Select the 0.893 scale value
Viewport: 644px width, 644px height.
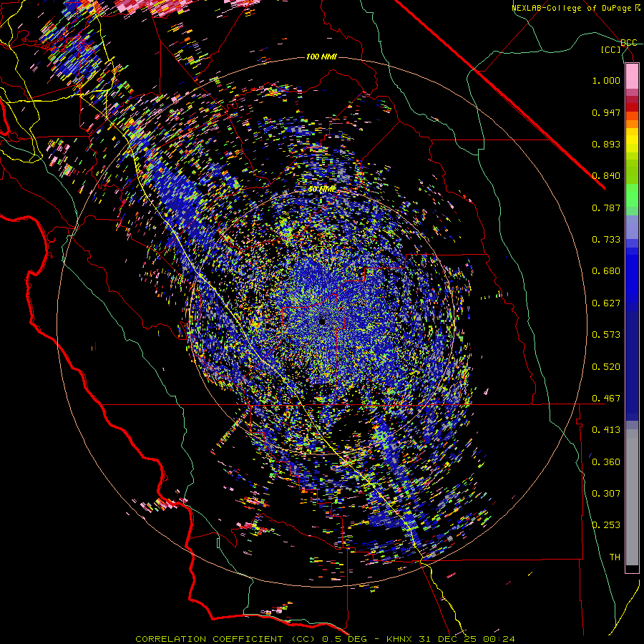coord(606,144)
